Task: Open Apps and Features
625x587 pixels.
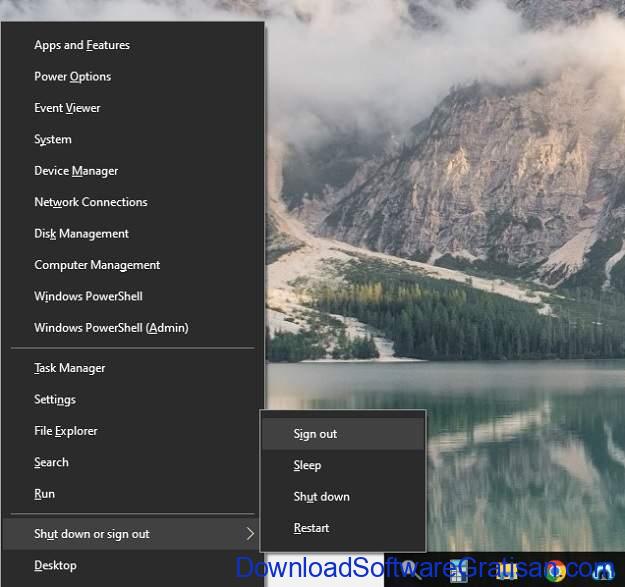Action: coord(132,45)
